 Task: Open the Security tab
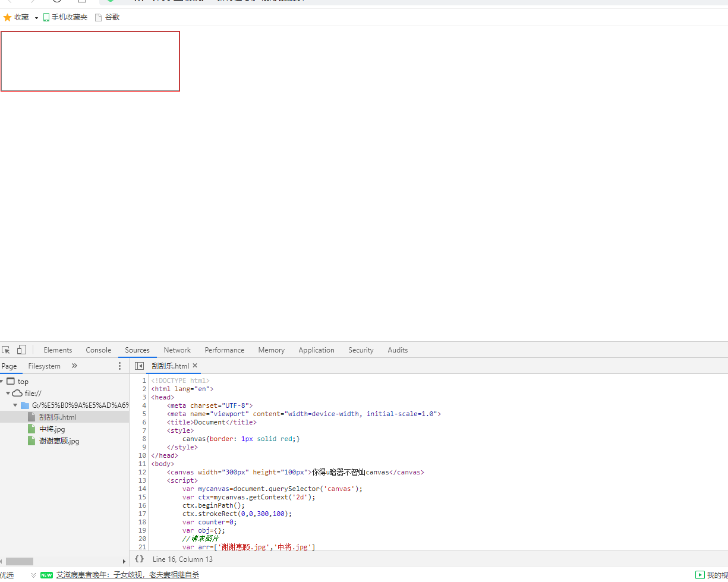click(361, 350)
